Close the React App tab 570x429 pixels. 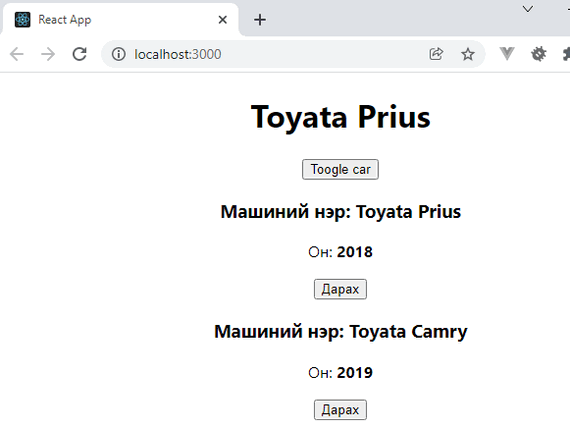[223, 20]
